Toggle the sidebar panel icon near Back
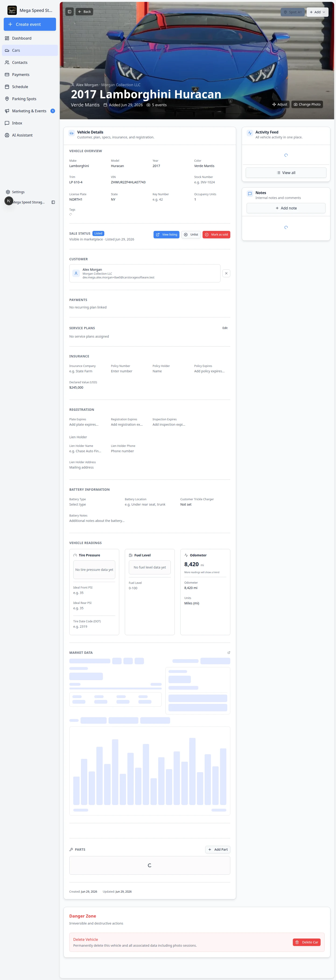The image size is (336, 980). click(x=69, y=12)
